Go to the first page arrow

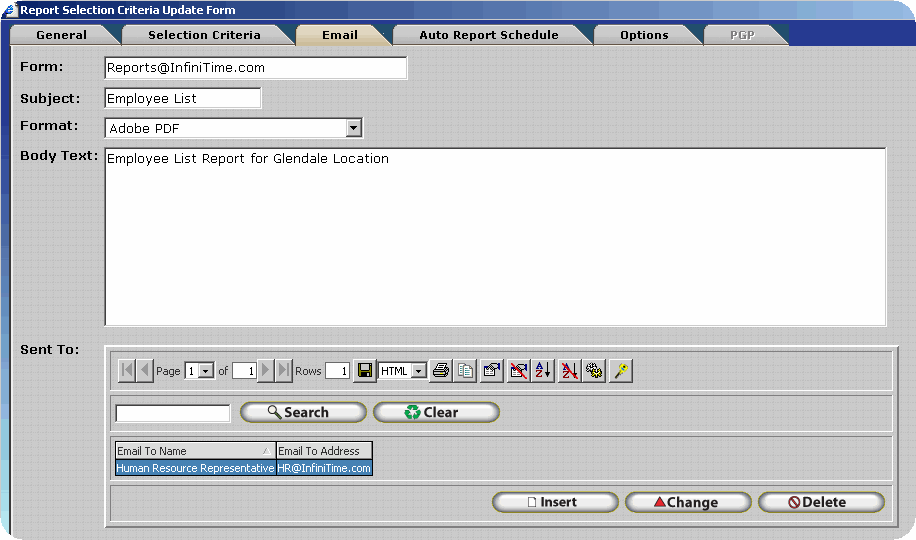coord(127,371)
